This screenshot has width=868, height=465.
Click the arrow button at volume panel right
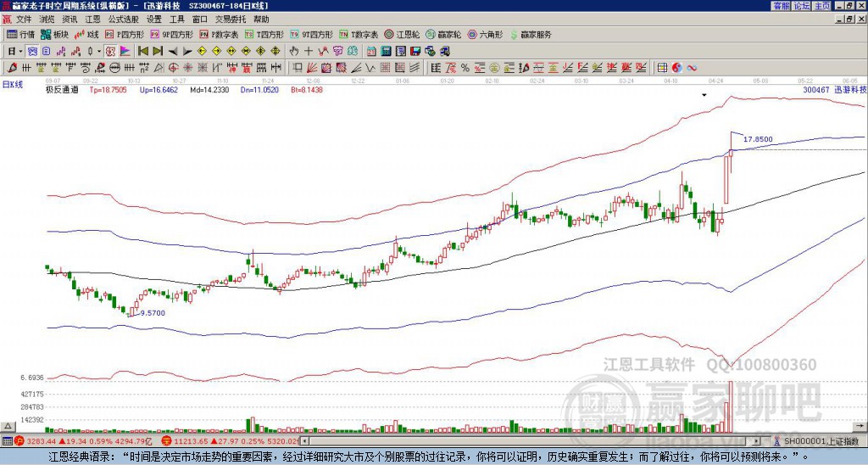coord(861,426)
